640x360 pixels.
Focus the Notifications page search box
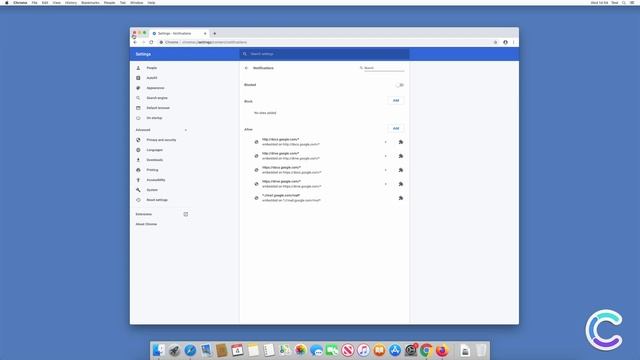click(384, 68)
